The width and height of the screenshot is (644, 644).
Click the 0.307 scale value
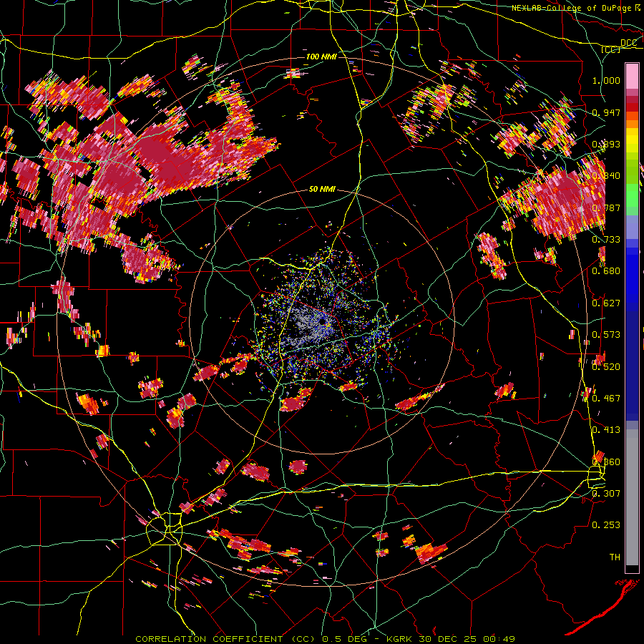tap(606, 494)
